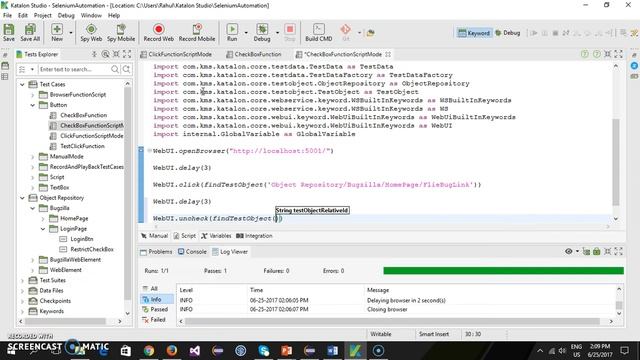Click the eye icon in log toolbar
The image size is (640, 360).
[x=569, y=251]
